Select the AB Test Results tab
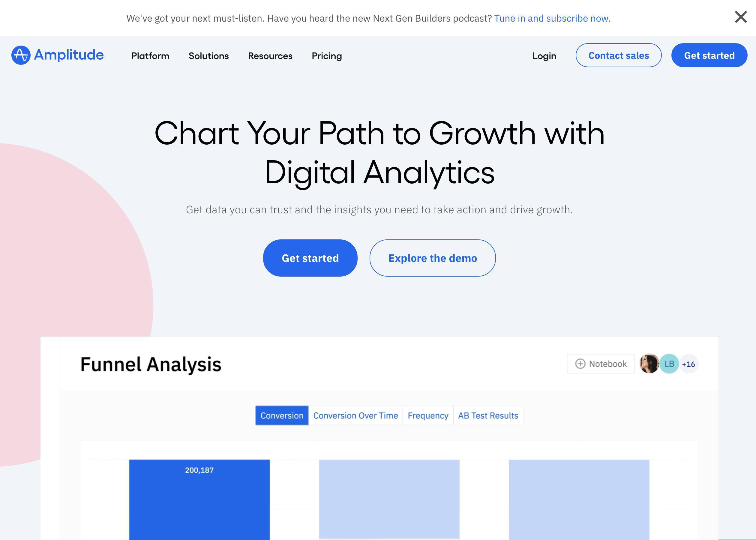The image size is (756, 540). (488, 415)
